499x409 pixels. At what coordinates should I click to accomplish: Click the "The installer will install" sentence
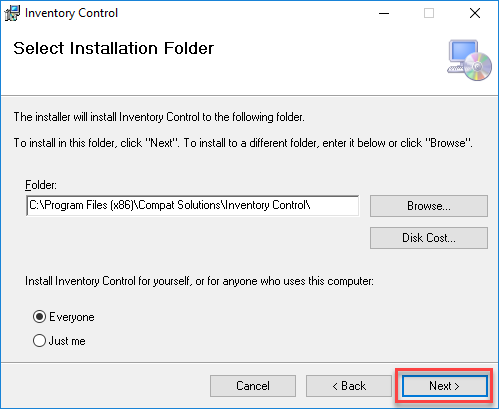pyautogui.click(x=159, y=117)
